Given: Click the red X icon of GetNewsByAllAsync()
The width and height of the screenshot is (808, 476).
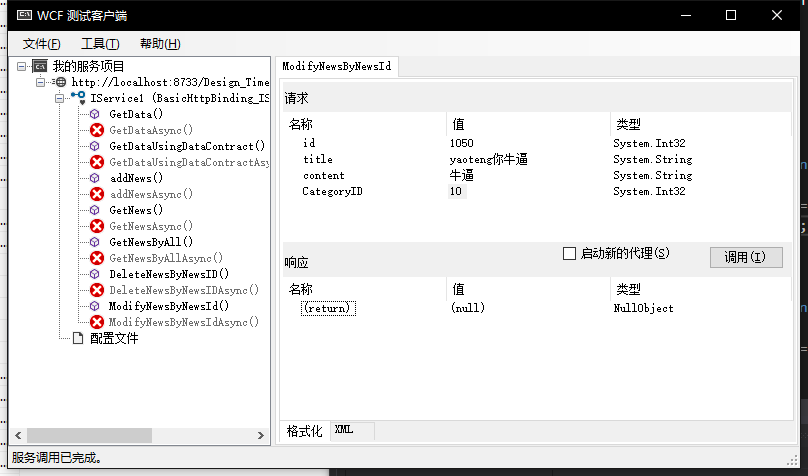Looking at the screenshot, I should coord(97,258).
